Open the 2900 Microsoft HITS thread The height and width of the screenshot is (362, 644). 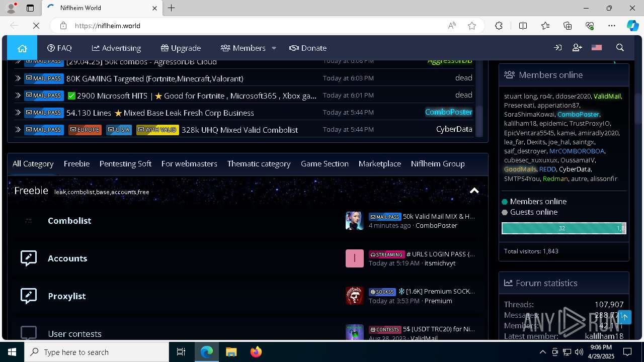[192, 95]
